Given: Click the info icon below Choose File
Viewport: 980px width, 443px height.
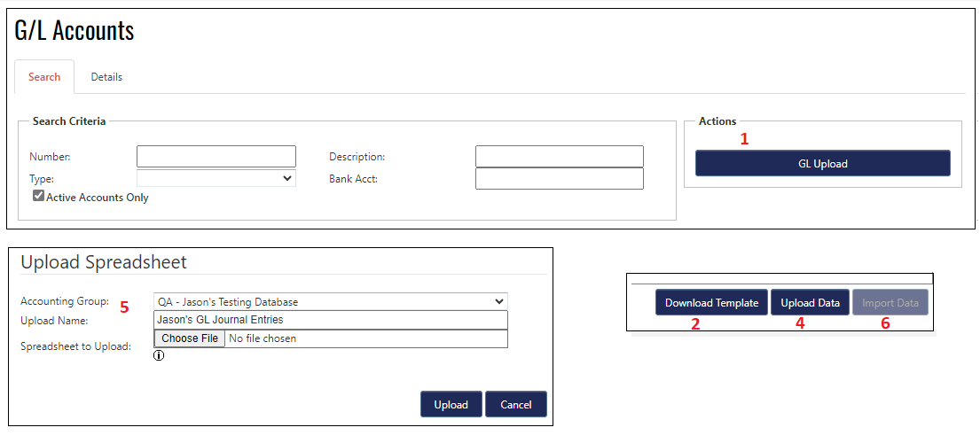Looking at the screenshot, I should coord(160,356).
